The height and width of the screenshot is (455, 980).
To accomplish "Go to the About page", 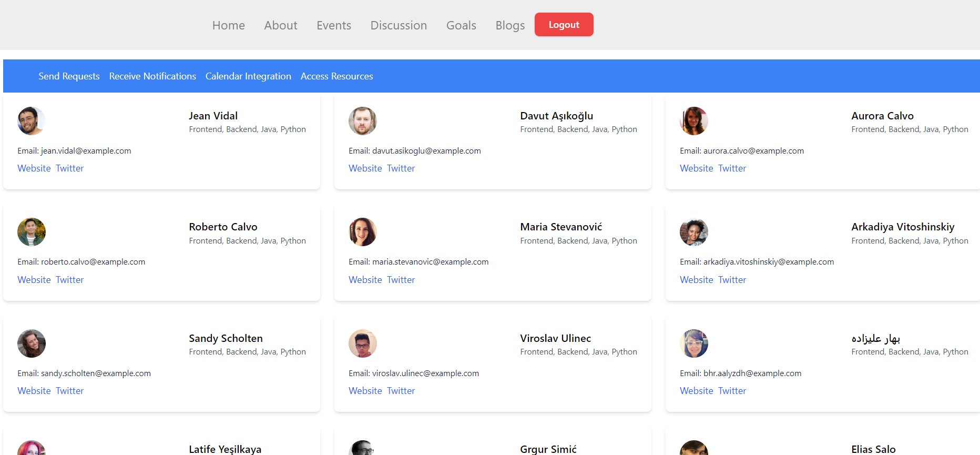I will [281, 25].
